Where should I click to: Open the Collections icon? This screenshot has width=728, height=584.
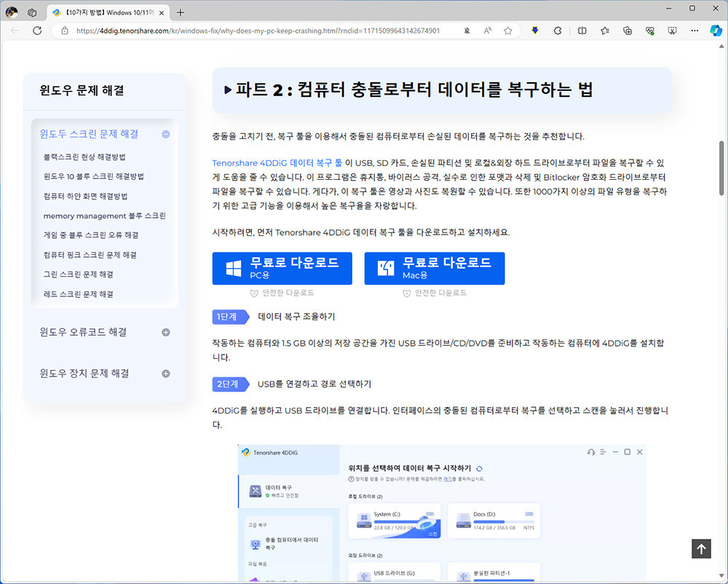628,31
